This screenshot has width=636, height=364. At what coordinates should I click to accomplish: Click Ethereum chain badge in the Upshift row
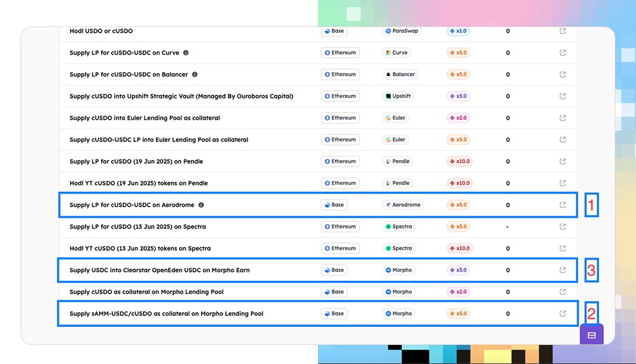point(340,96)
